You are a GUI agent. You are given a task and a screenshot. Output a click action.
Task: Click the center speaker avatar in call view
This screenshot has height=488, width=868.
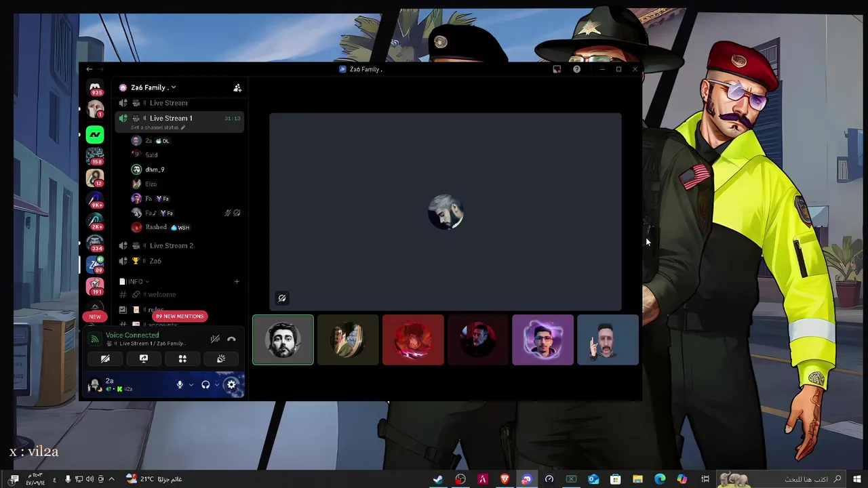tap(446, 212)
